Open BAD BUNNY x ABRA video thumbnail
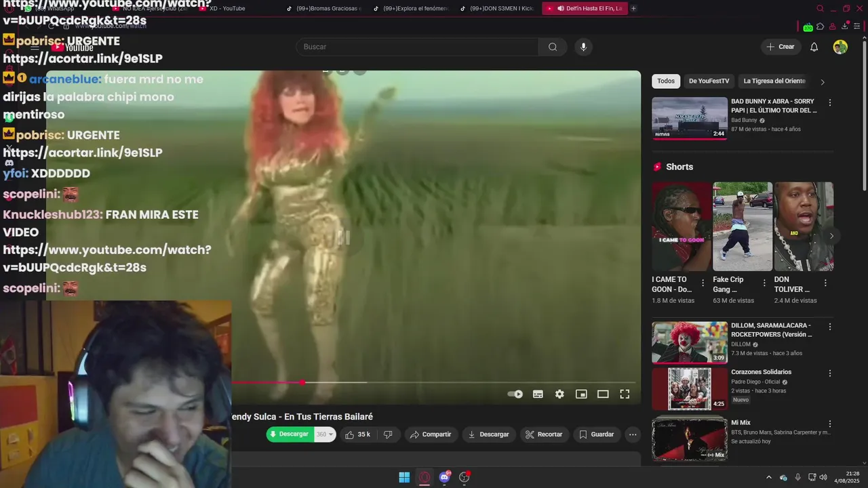 pyautogui.click(x=689, y=118)
